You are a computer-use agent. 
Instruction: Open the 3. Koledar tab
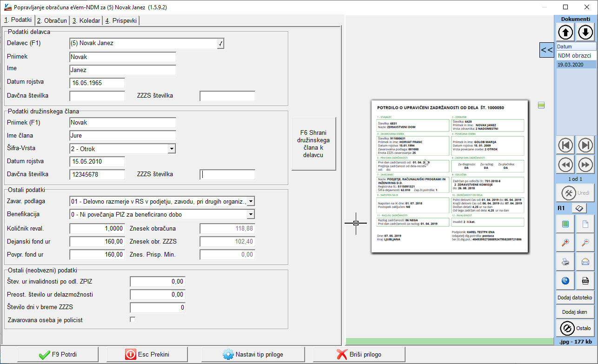click(86, 20)
